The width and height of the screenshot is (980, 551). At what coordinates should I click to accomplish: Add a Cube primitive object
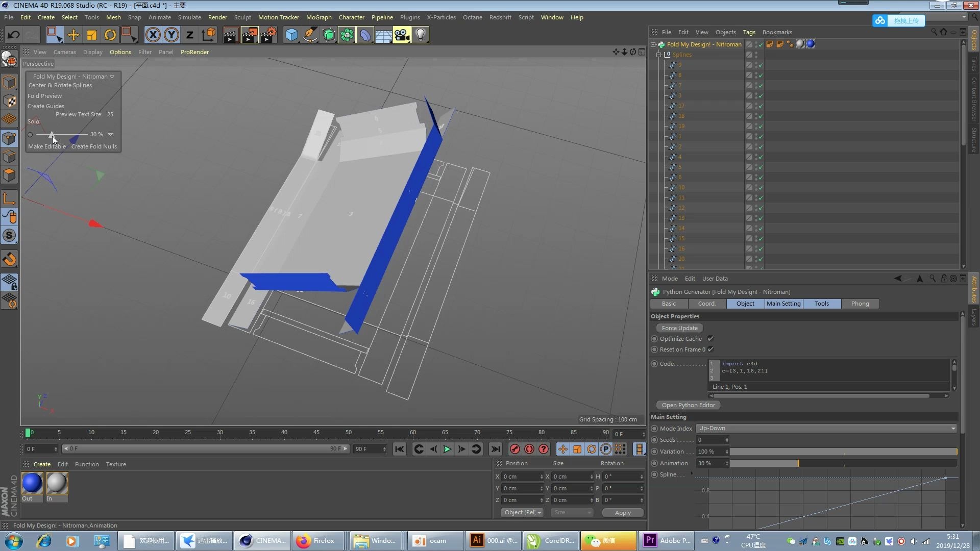[x=291, y=35]
